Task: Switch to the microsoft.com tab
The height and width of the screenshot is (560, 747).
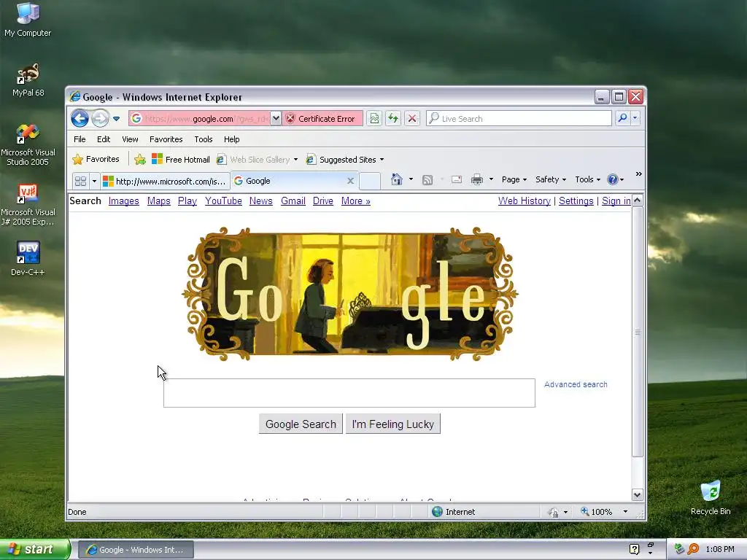Action: (165, 181)
